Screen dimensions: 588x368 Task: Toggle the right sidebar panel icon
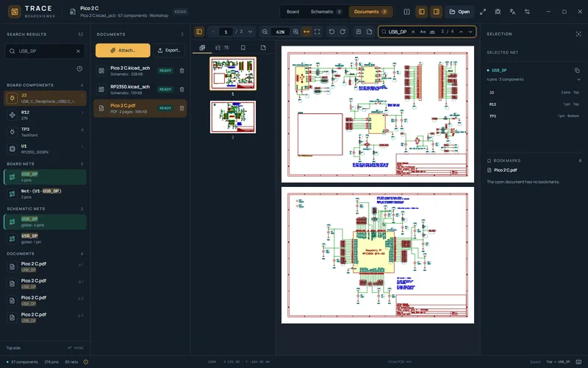436,12
